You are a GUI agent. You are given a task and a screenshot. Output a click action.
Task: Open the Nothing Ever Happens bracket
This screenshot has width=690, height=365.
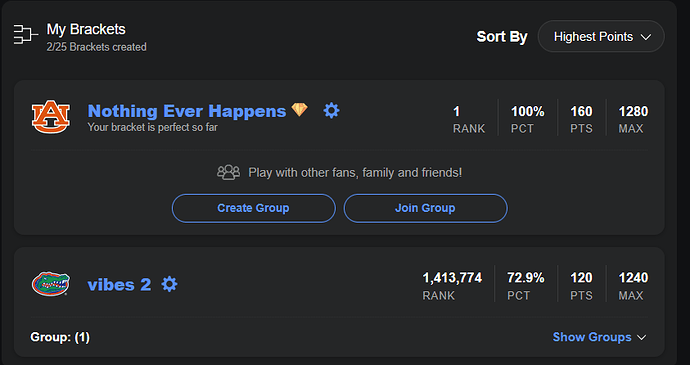click(x=187, y=111)
